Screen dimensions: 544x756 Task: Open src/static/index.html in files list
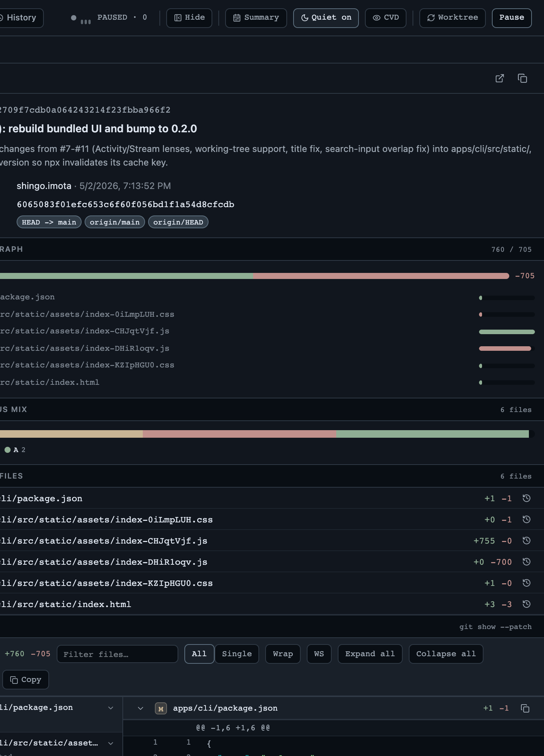[66, 604]
